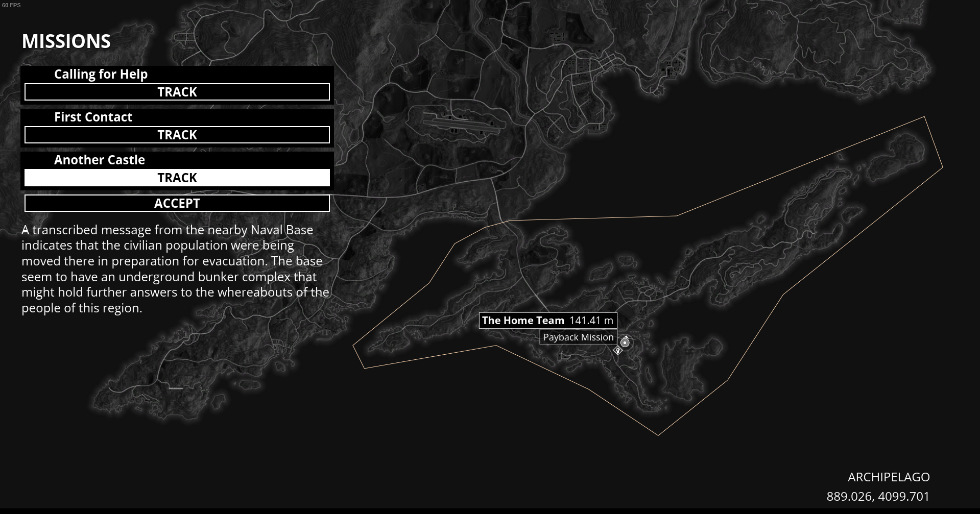Click The Home Team map label

[548, 321]
